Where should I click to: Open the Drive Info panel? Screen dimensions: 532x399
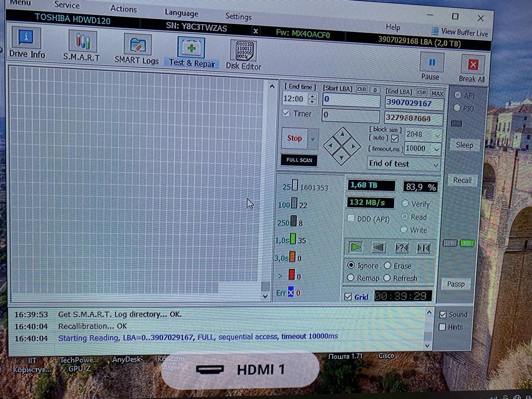point(27,43)
